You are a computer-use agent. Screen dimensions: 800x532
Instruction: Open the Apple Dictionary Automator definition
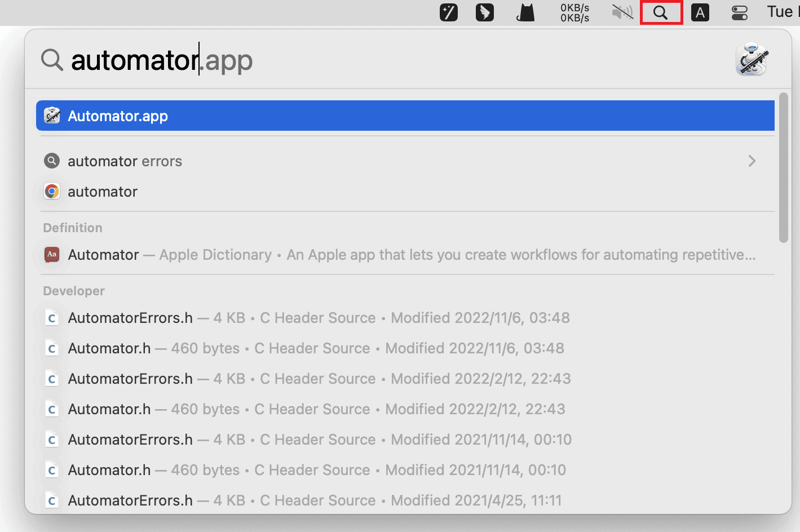click(405, 255)
